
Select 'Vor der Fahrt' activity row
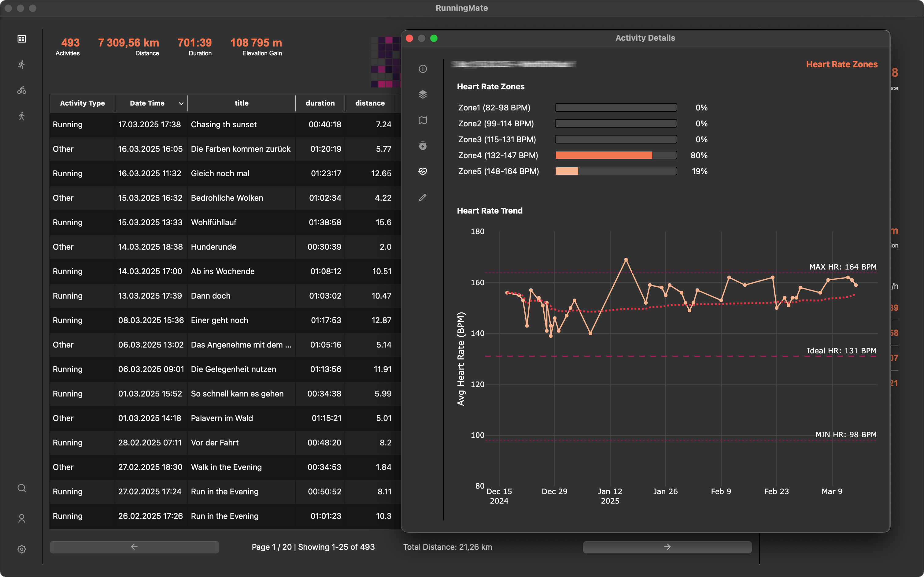pyautogui.click(x=225, y=443)
